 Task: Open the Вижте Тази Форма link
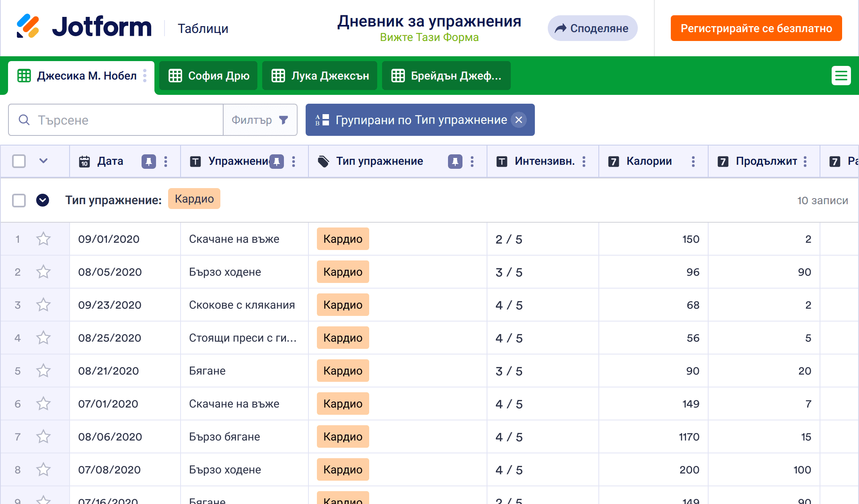429,37
